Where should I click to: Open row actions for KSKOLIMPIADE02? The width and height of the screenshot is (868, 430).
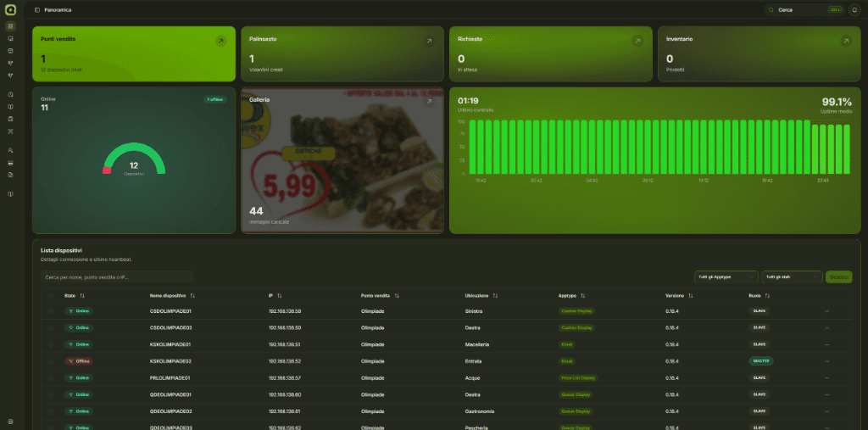(827, 361)
